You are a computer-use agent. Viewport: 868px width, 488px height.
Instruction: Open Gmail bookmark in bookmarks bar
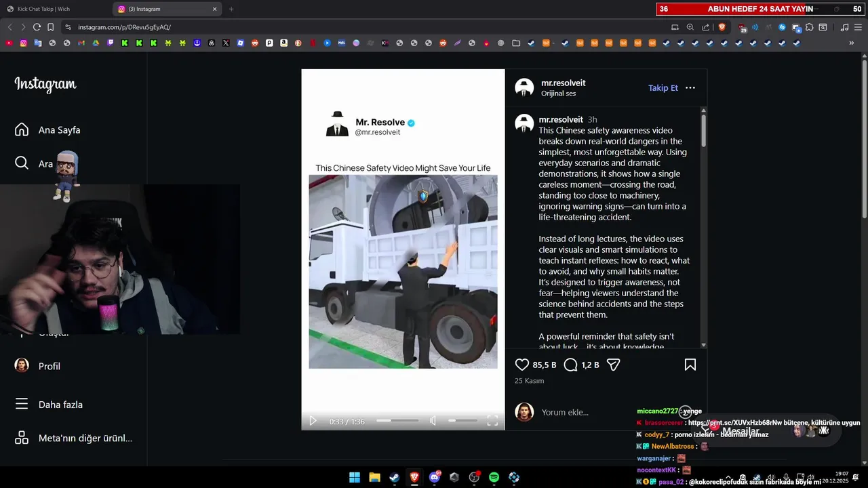[81, 43]
